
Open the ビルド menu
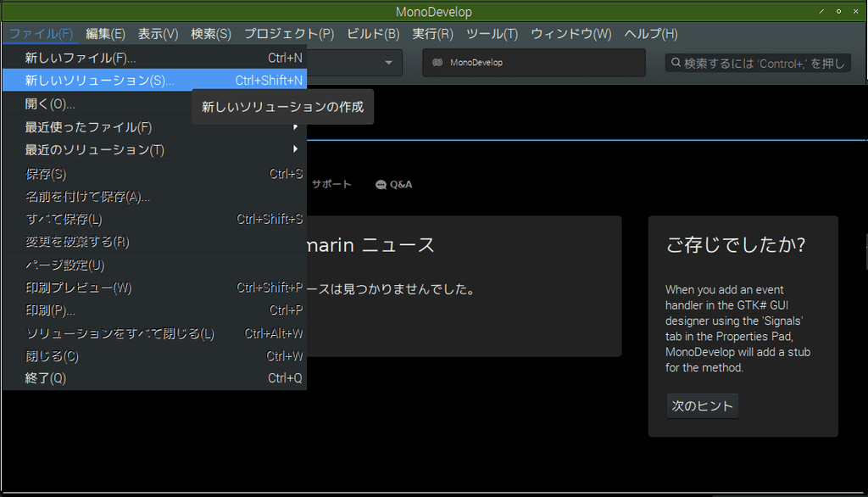372,34
